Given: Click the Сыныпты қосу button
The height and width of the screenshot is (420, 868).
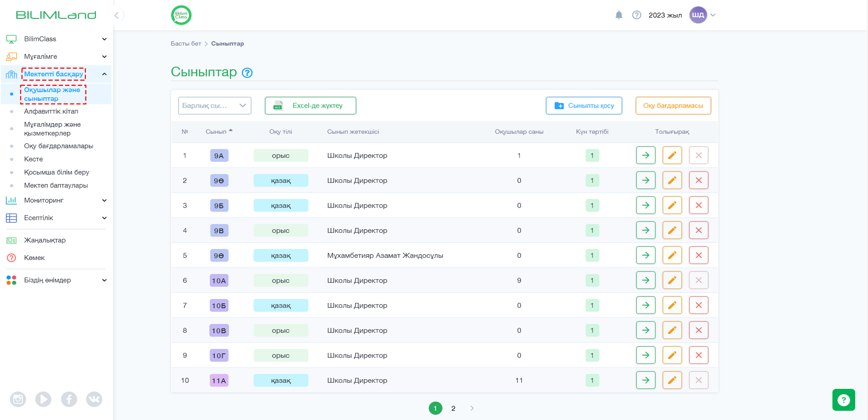Looking at the screenshot, I should [584, 106].
